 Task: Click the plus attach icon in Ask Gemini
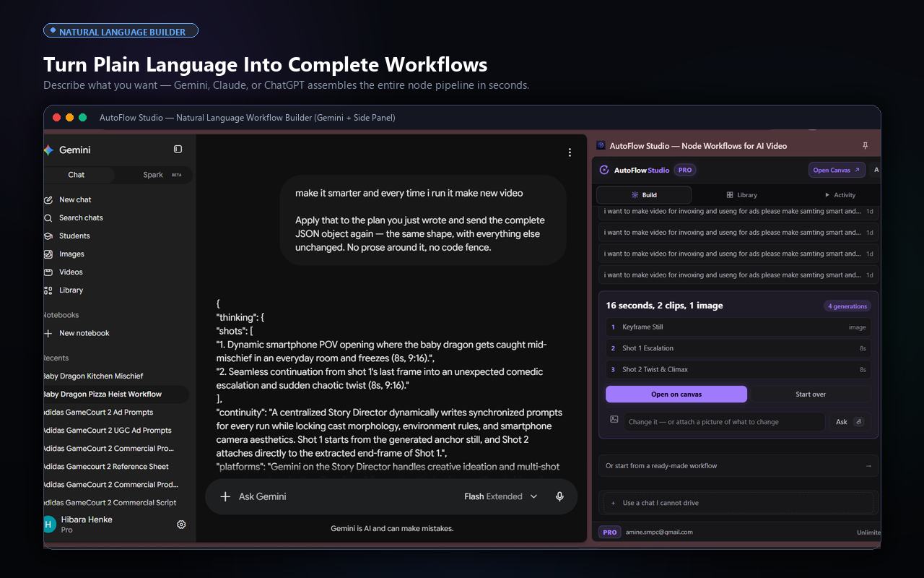click(x=225, y=496)
